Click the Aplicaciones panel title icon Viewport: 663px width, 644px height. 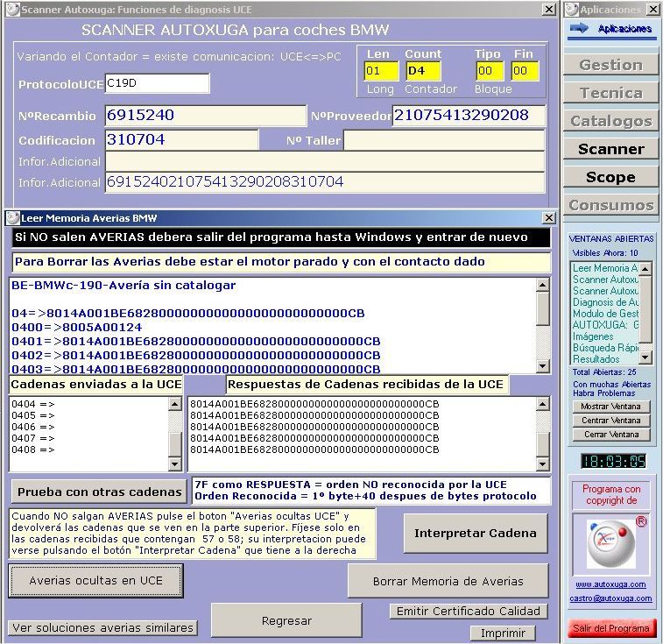pos(572,10)
